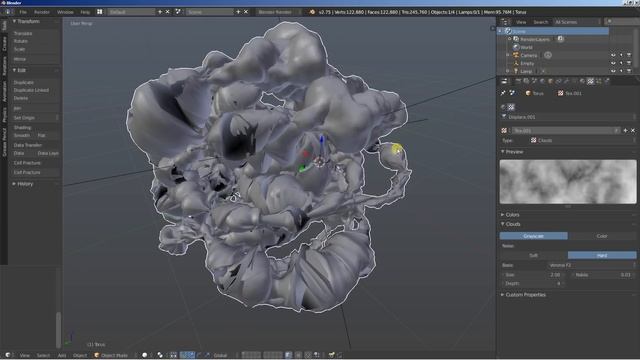640x360 pixels.
Task: Unlink the texture with the X icon
Action: click(633, 131)
